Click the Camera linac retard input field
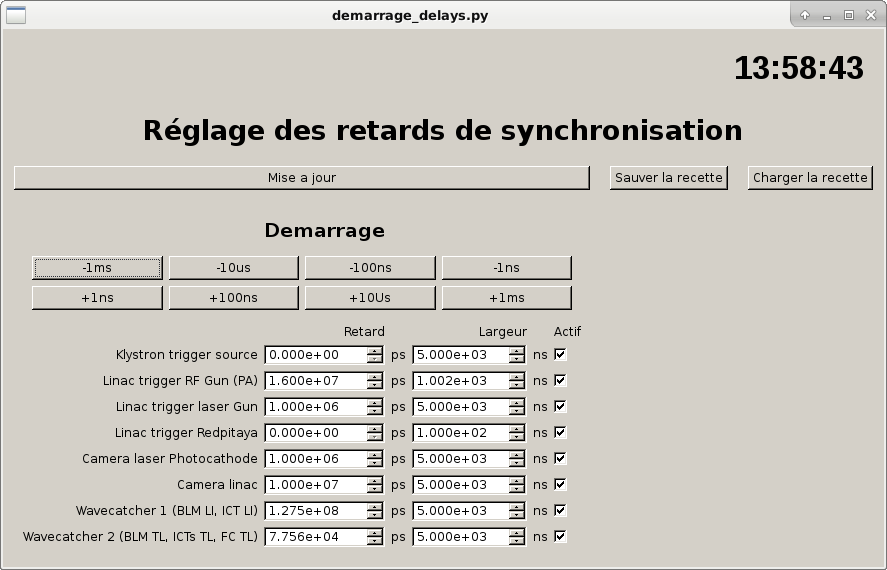 point(315,485)
